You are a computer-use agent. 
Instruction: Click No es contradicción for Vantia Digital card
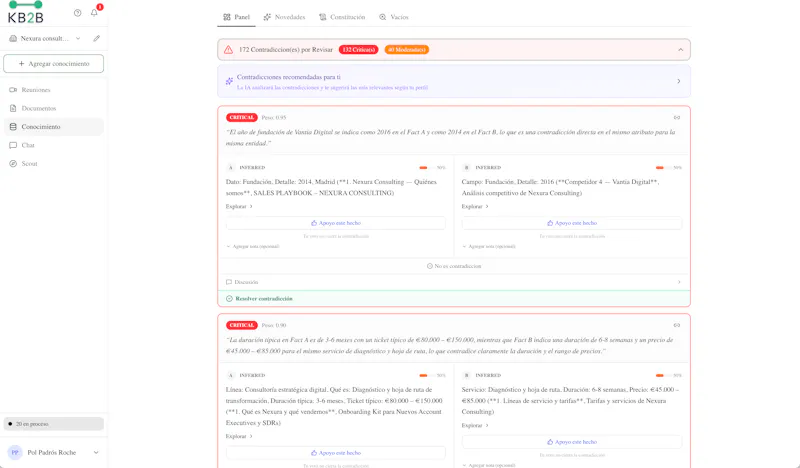(x=454, y=266)
